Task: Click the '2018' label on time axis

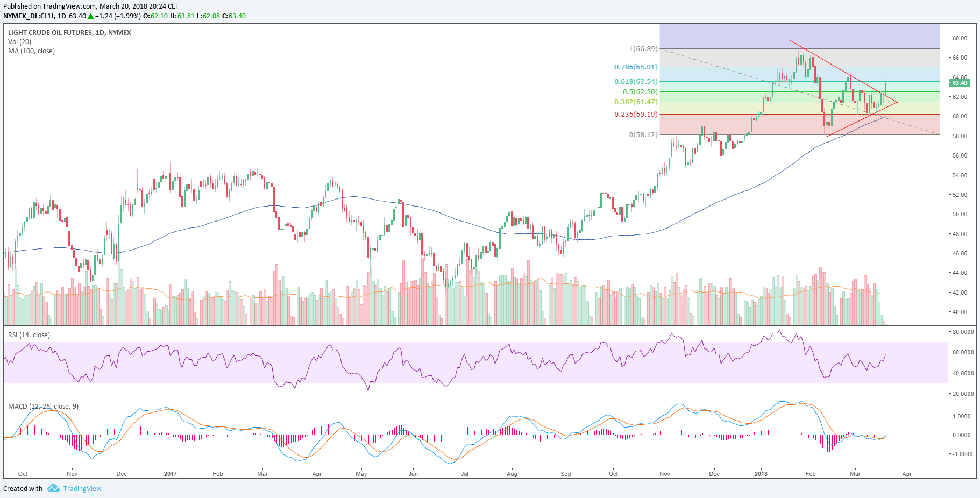Action: 761,474
